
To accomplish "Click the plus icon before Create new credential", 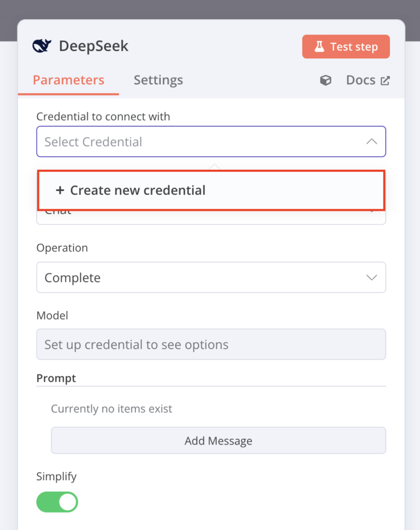I will pos(59,190).
